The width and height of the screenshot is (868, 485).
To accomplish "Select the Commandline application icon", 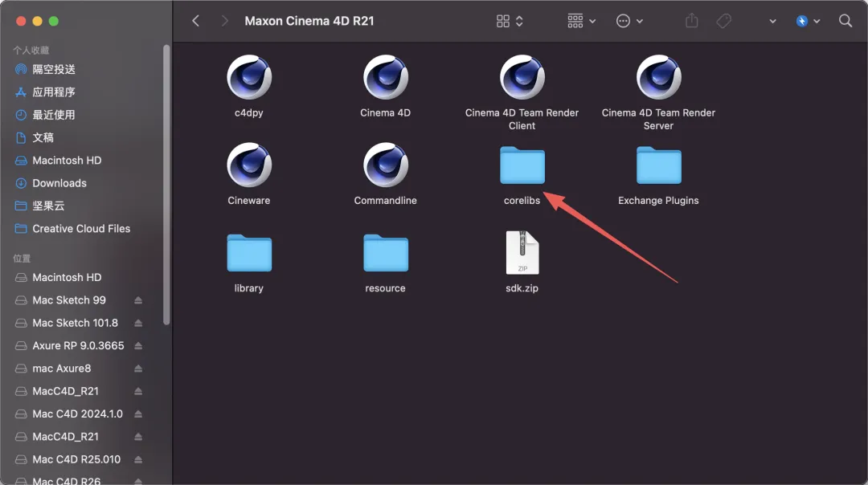I will point(385,165).
